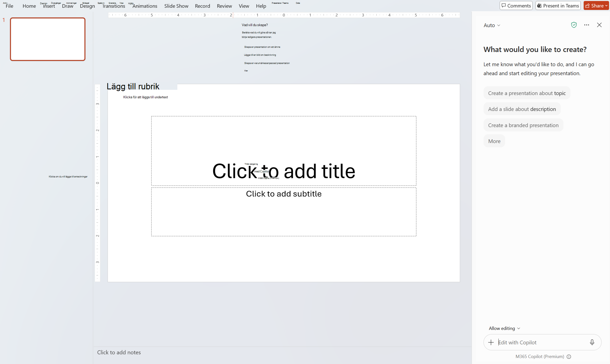Open the Comments pane button
The image size is (610, 364).
pyautogui.click(x=516, y=5)
